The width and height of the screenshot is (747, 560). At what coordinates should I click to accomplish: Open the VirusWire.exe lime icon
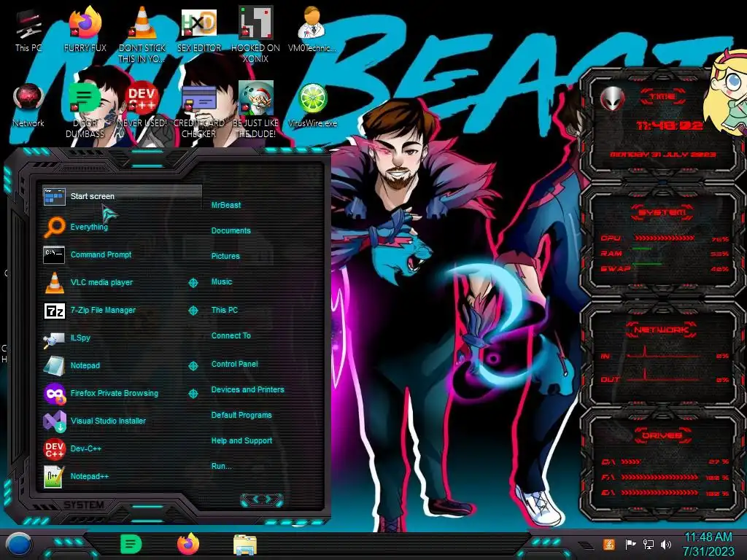pyautogui.click(x=312, y=105)
